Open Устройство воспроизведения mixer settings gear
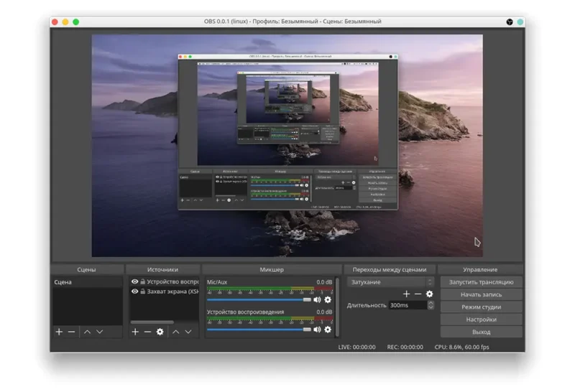The height and width of the screenshot is (392, 575). (x=328, y=330)
